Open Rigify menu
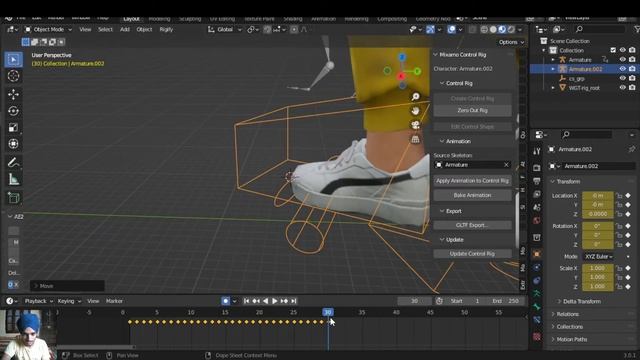Viewport: 640px width, 360px height. pyautogui.click(x=166, y=29)
